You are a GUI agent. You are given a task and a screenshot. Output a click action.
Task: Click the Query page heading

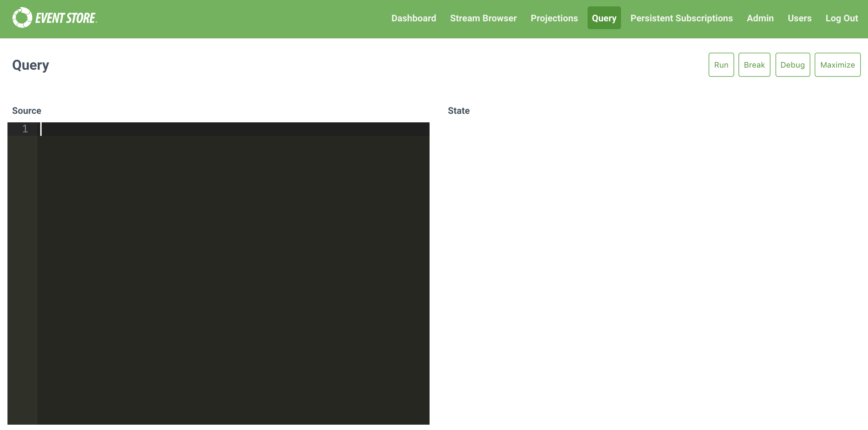[31, 64]
